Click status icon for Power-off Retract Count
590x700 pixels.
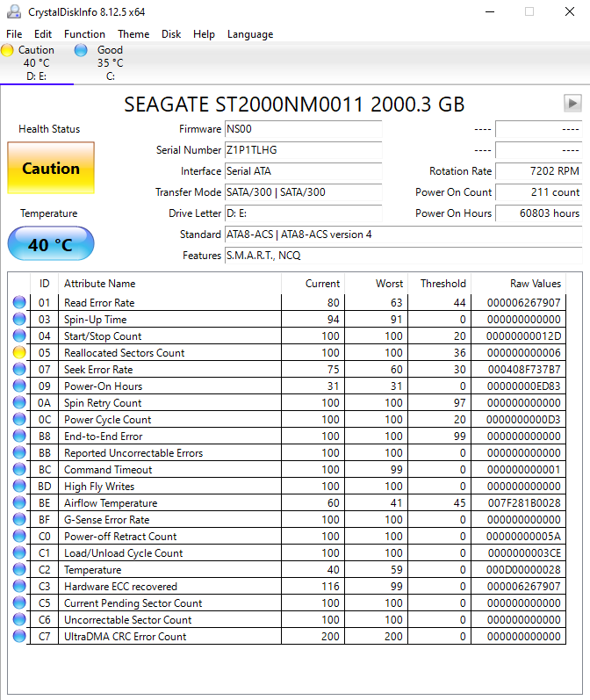pyautogui.click(x=19, y=536)
